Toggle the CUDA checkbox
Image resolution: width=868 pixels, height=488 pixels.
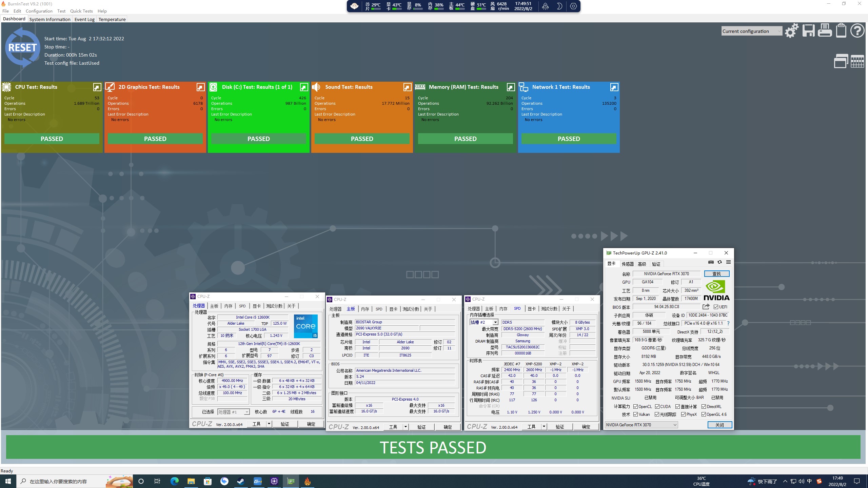(657, 407)
